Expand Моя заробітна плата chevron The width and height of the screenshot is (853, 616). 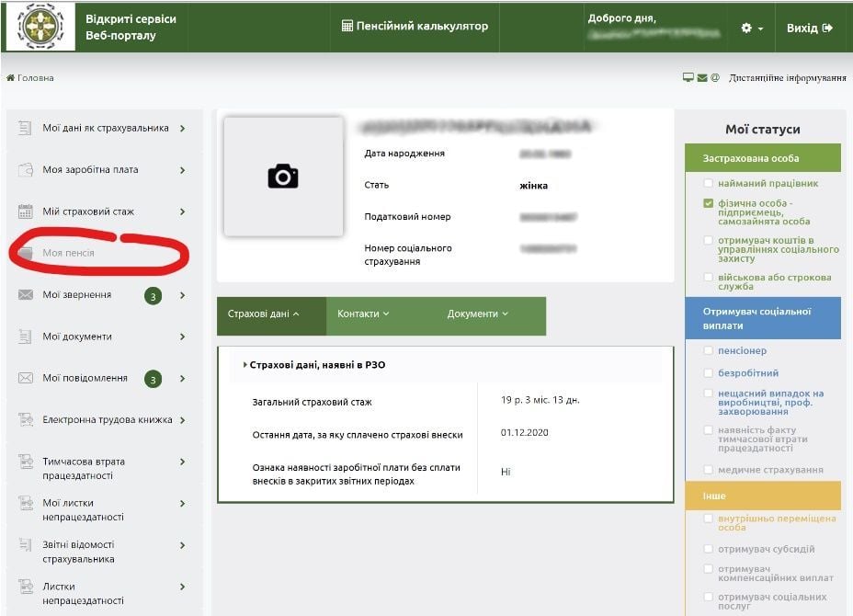coord(182,170)
